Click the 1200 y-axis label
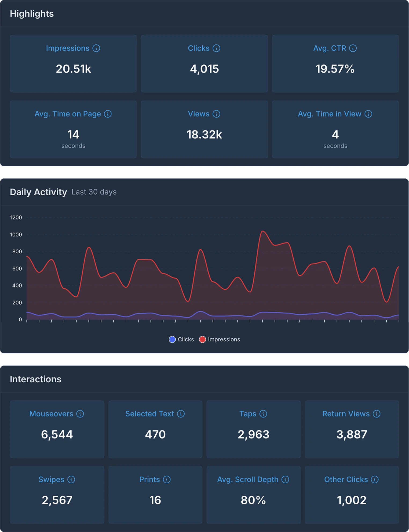 [x=16, y=218]
